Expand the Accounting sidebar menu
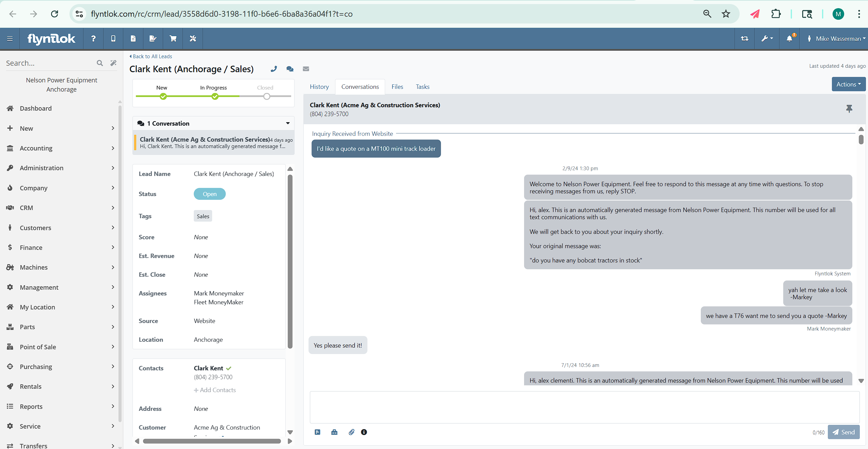Viewport: 868px width, 449px height. [61, 148]
